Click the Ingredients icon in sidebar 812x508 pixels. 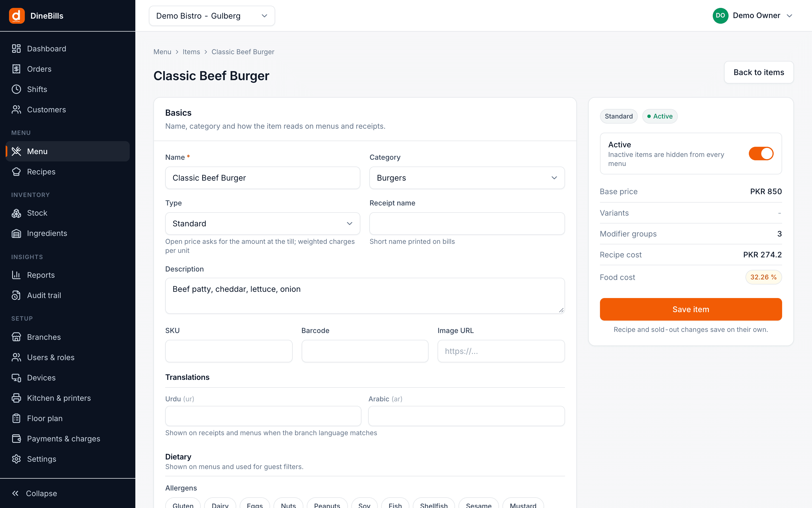click(x=16, y=233)
